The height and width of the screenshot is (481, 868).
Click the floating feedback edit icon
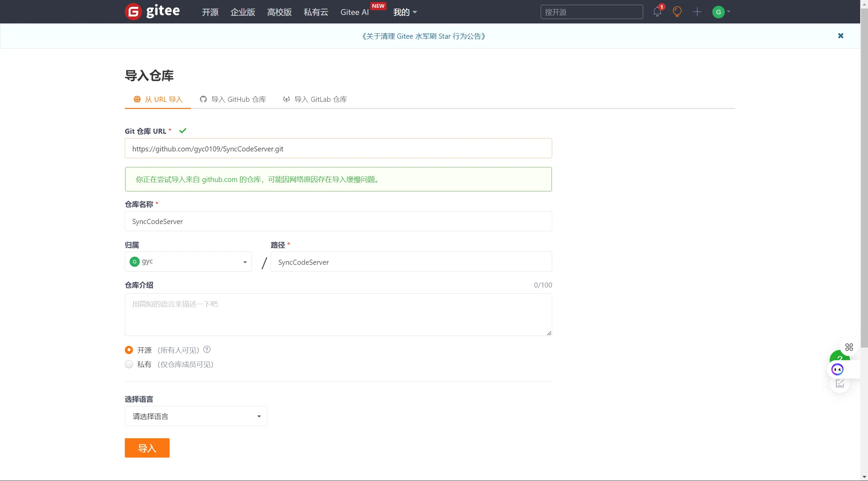click(x=840, y=384)
